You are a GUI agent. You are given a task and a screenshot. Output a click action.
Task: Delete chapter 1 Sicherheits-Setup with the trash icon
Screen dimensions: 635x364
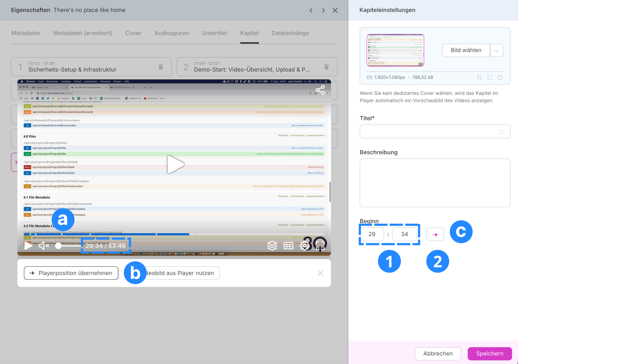(161, 67)
